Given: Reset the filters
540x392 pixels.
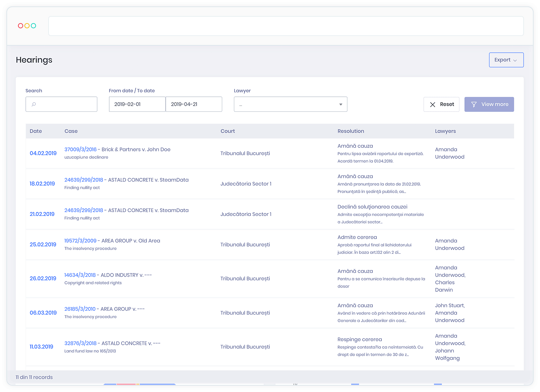Looking at the screenshot, I should click(x=441, y=104).
